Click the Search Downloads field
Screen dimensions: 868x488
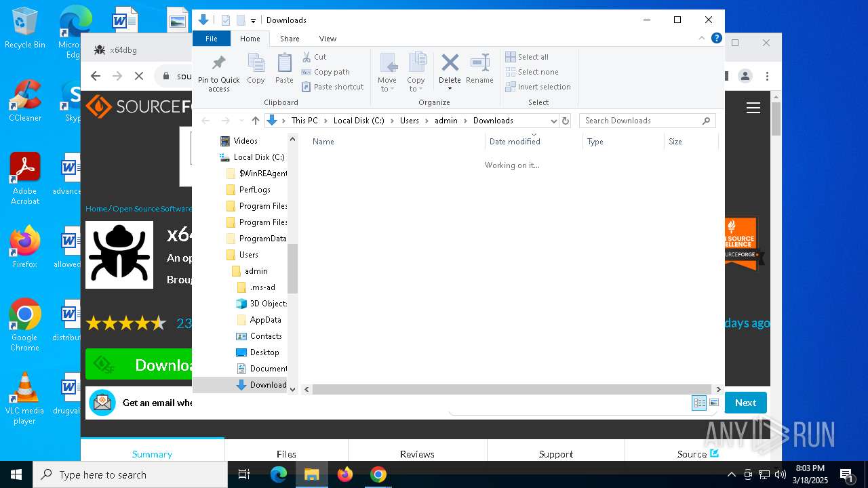647,121
